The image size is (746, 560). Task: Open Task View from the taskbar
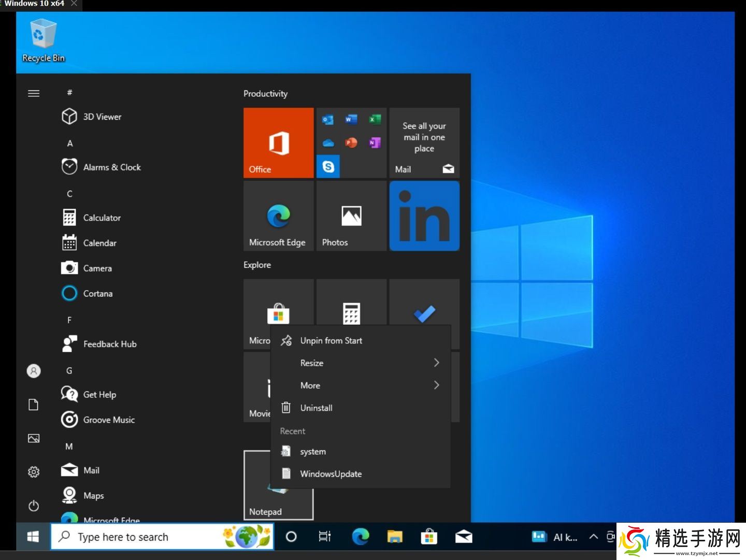tap(325, 537)
